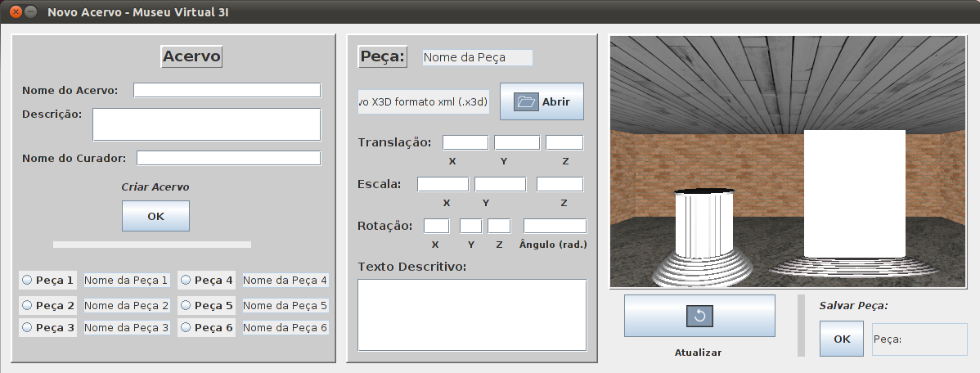
Task: Click the Atualizar label
Action: (x=698, y=353)
